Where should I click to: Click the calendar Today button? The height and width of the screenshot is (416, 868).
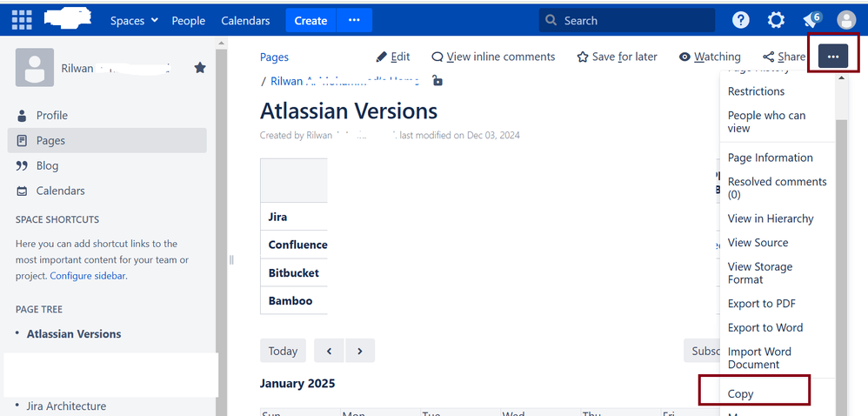283,351
